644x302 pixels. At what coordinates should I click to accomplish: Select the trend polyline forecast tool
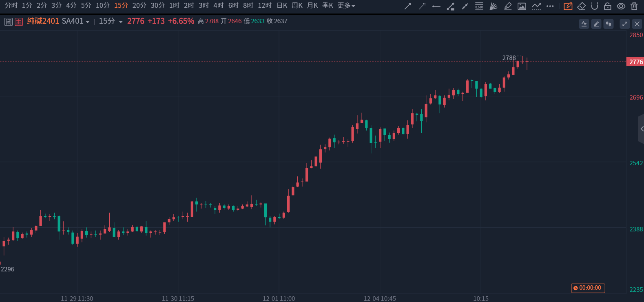tap(536, 6)
